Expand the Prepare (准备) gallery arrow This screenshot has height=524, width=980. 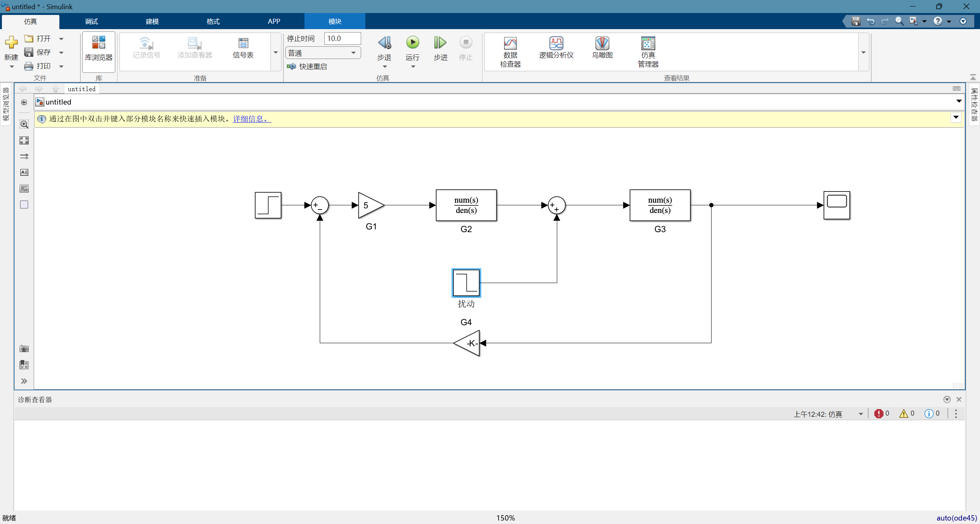pyautogui.click(x=275, y=52)
